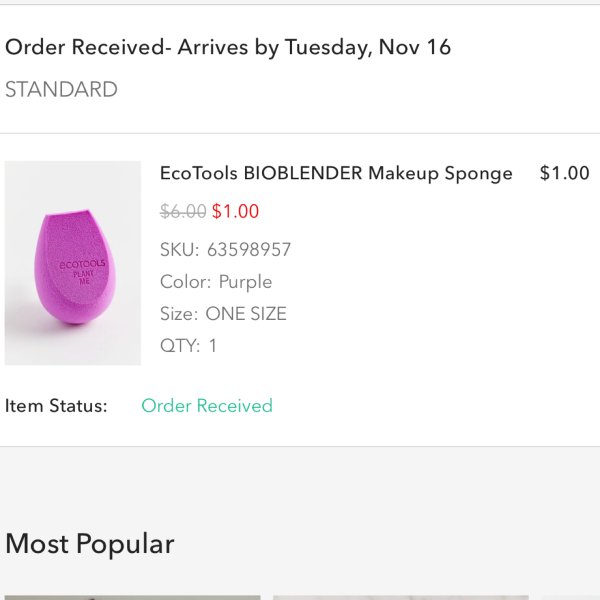Viewport: 600px width, 600px height.
Task: Tap the red $1.00 sale price
Action: pos(235,211)
